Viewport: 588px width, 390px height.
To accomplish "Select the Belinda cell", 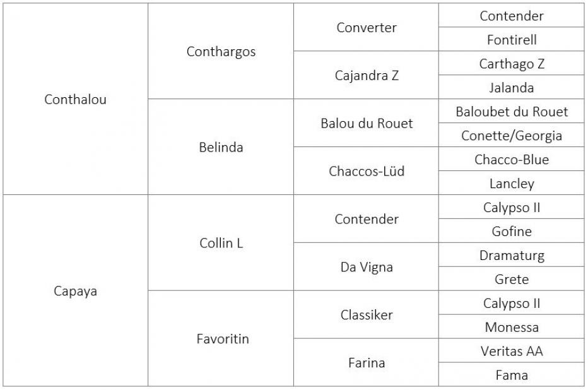I will [221, 147].
